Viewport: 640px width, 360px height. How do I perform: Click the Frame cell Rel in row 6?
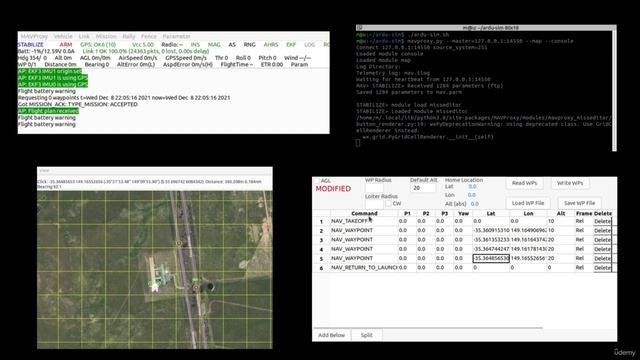click(583, 268)
